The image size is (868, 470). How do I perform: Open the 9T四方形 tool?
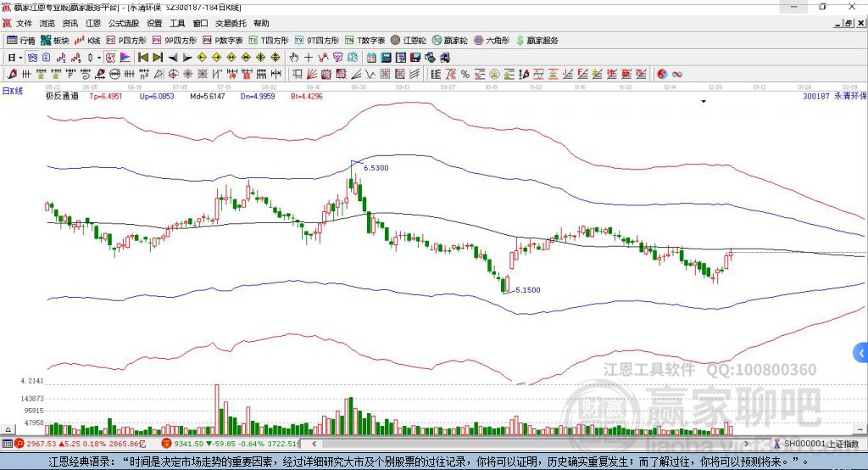point(317,41)
